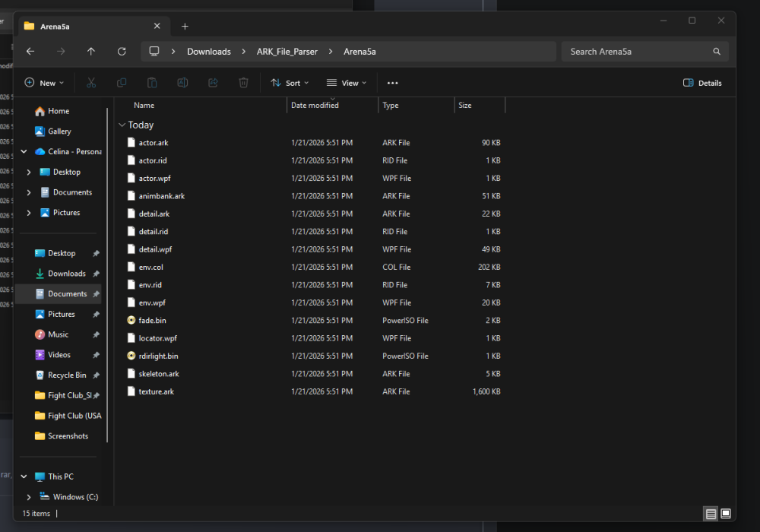Expand the Documents tree node under Celina
The width and height of the screenshot is (760, 532).
pos(29,192)
